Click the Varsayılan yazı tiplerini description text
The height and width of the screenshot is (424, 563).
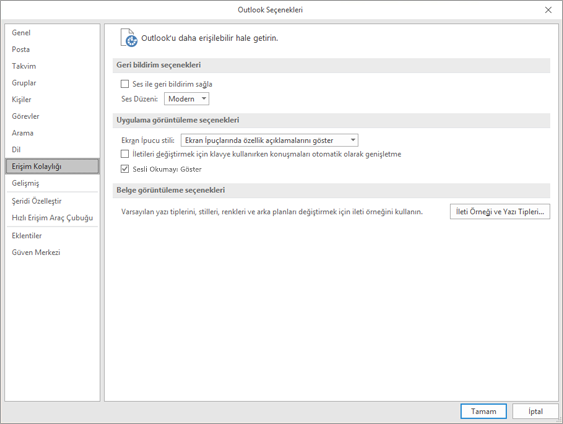272,212
